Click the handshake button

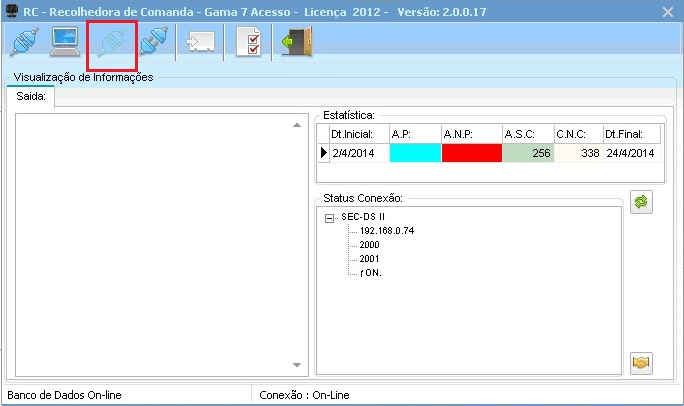[641, 363]
